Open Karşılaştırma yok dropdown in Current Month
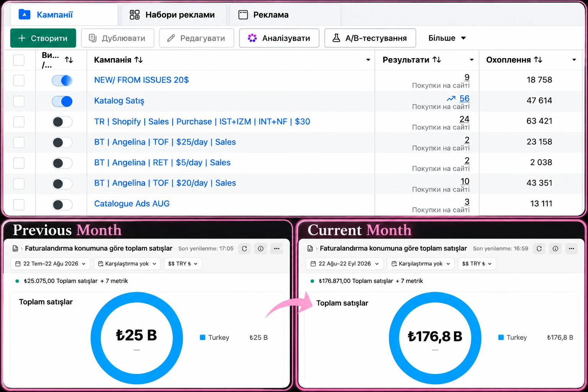This screenshot has width=588, height=392. click(421, 264)
